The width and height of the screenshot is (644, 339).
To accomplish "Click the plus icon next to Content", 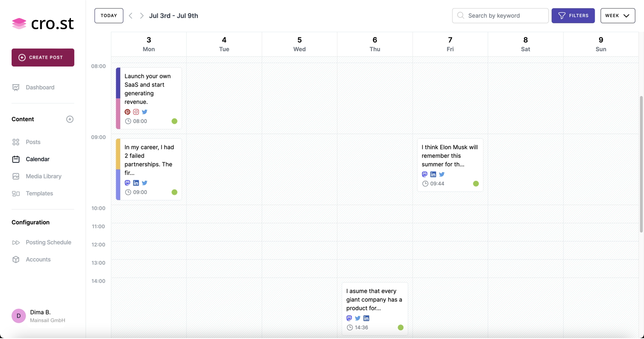I will 70,119.
